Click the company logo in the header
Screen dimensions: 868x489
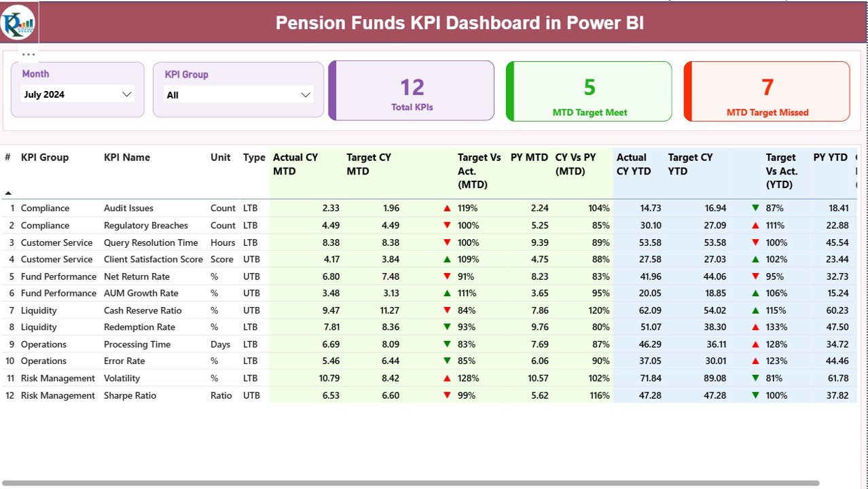tap(18, 22)
